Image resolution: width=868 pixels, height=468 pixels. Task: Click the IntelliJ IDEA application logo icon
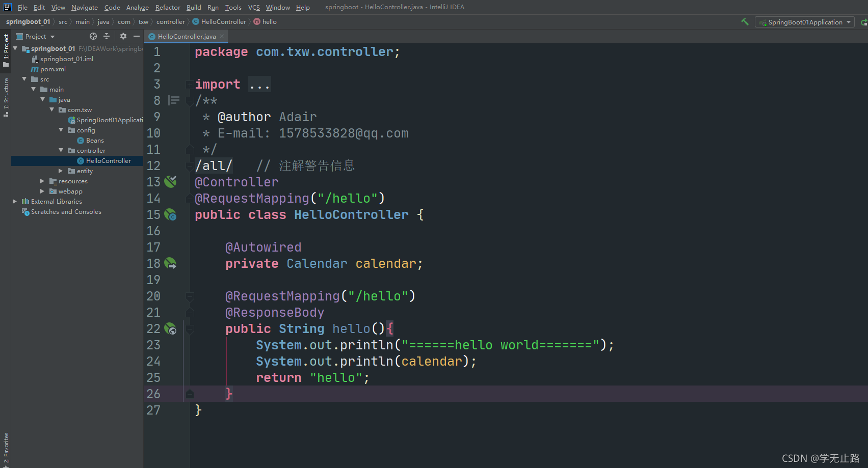pos(8,7)
